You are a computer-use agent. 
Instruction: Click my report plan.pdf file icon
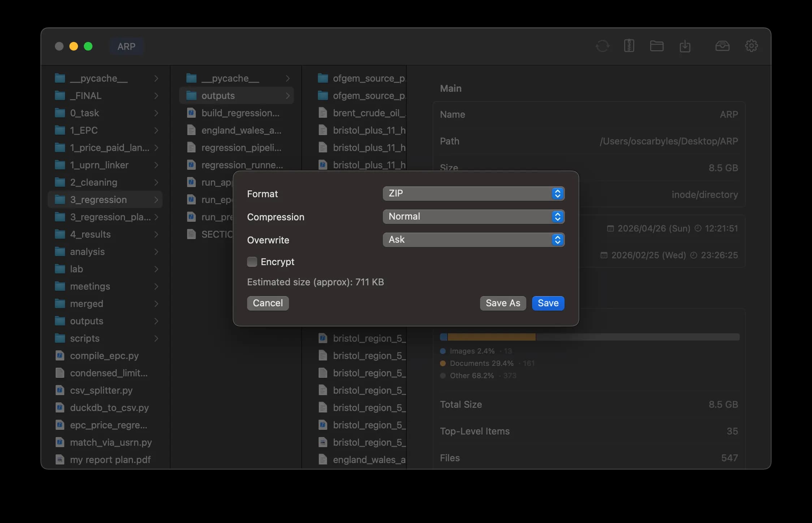click(x=60, y=460)
